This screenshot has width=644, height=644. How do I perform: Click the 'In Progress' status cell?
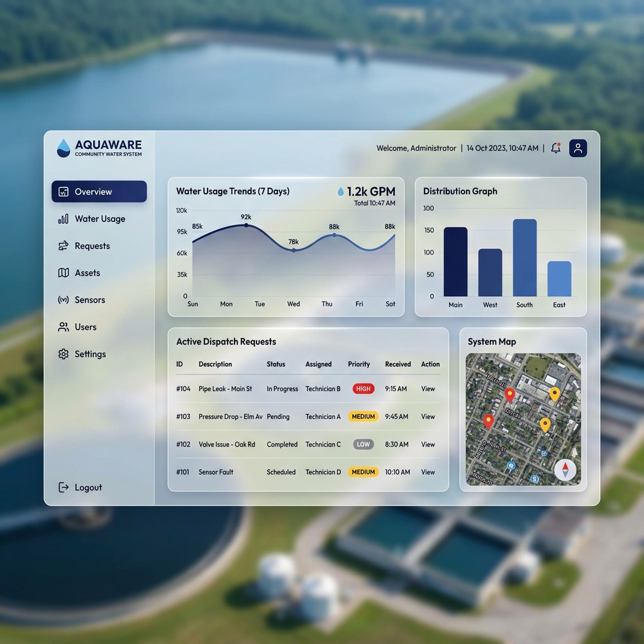[282, 389]
